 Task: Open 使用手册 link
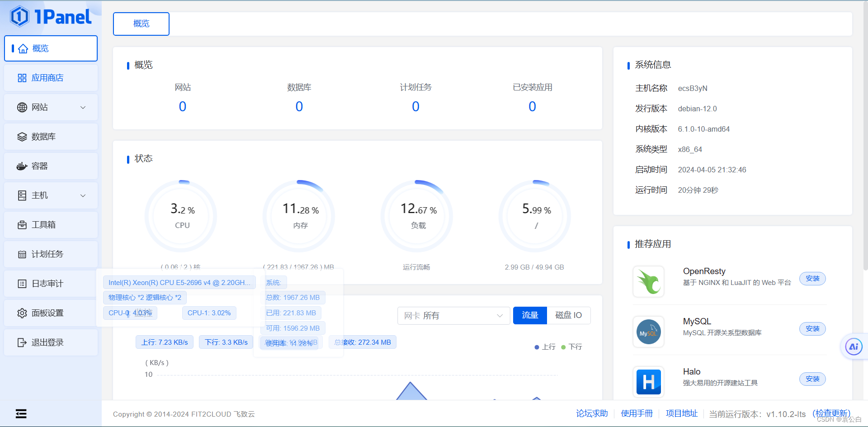(x=637, y=413)
